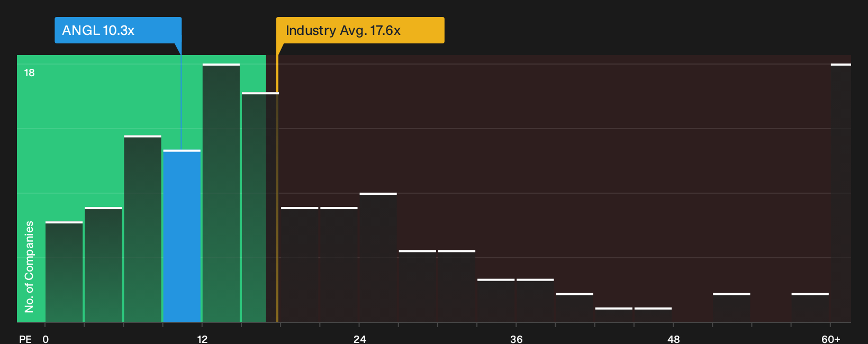The width and height of the screenshot is (868, 344).
Task: Select the 60+ PE bar at far right
Action: [840, 193]
